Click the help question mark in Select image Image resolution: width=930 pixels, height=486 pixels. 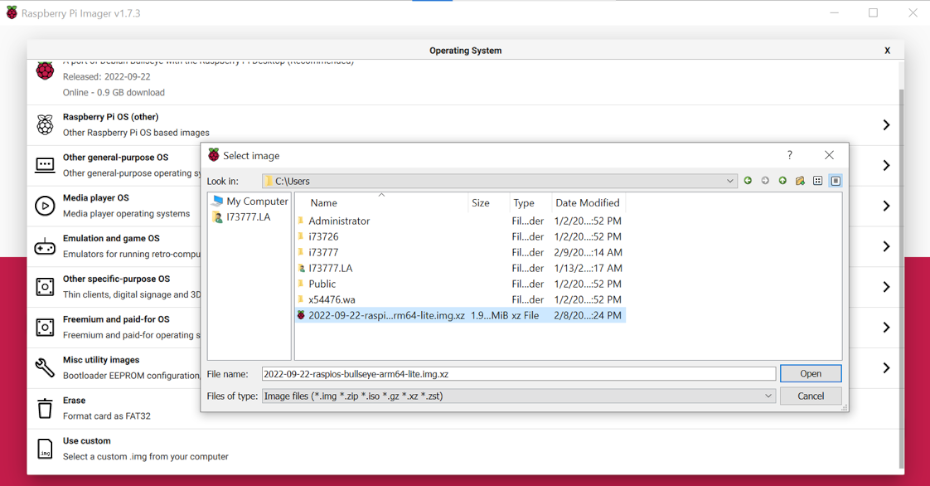point(789,155)
